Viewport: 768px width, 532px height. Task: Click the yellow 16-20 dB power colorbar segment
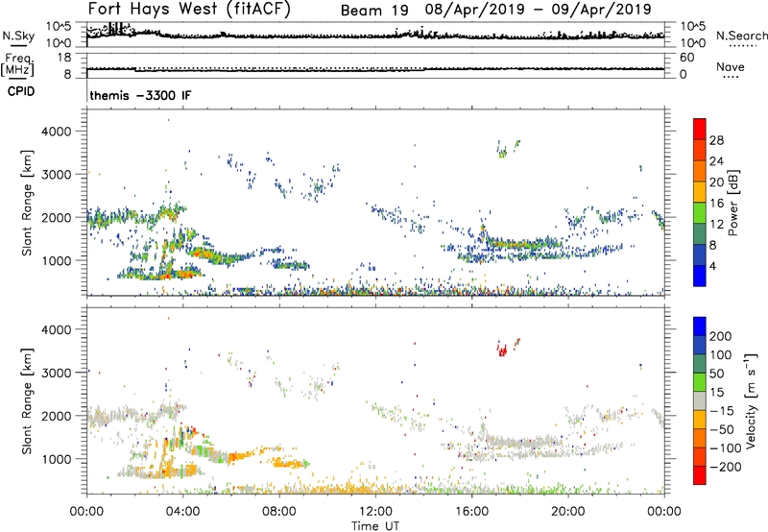[x=700, y=191]
